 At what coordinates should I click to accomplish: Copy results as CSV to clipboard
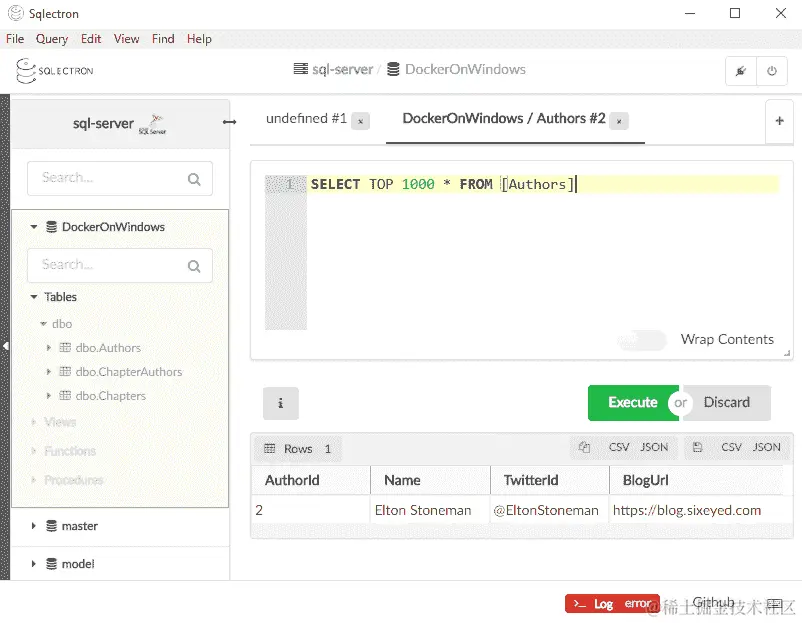tap(619, 448)
